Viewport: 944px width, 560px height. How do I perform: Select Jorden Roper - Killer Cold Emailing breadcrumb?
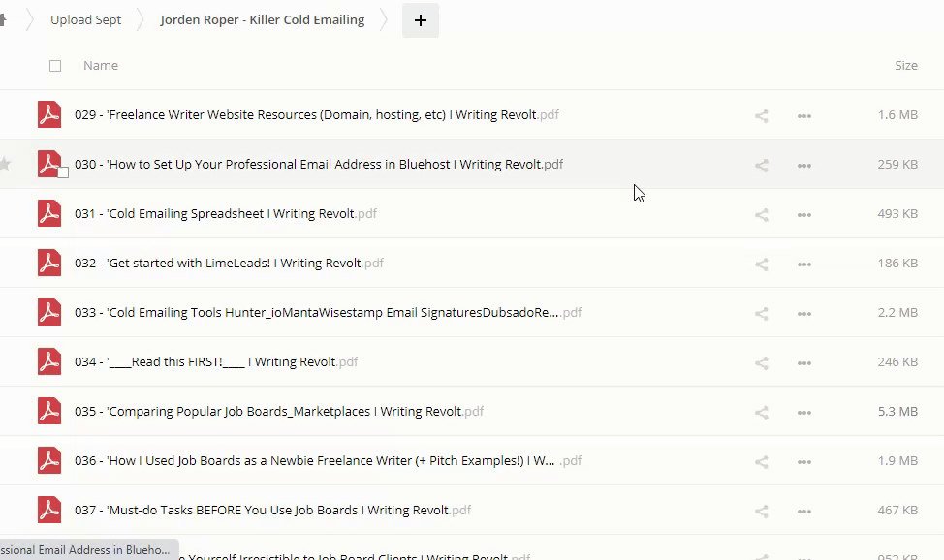tap(262, 20)
